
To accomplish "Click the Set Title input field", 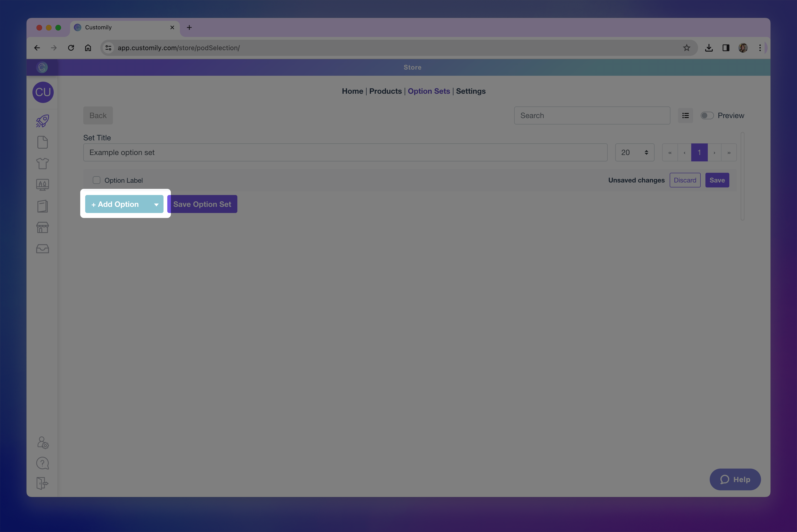I will [x=345, y=152].
